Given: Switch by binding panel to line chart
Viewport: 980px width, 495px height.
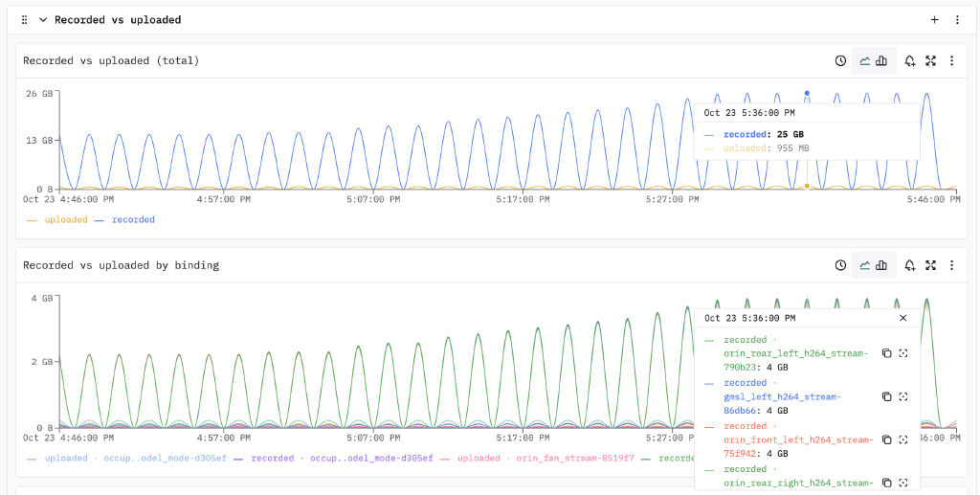Looking at the screenshot, I should (864, 265).
